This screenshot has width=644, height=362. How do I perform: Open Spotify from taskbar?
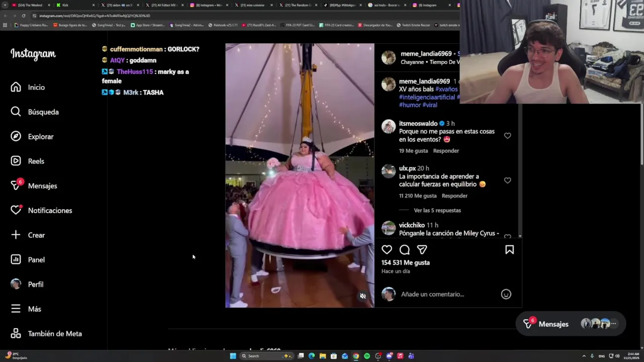367,356
